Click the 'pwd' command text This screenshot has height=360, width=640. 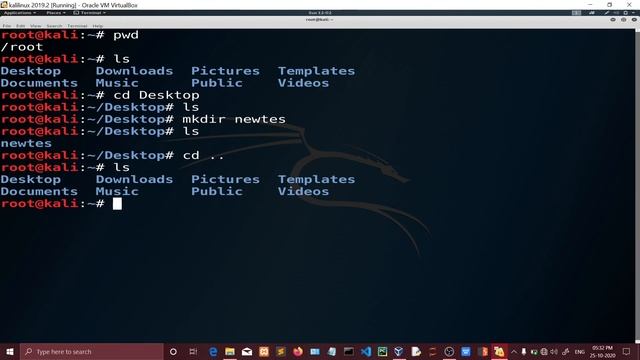click(x=126, y=35)
